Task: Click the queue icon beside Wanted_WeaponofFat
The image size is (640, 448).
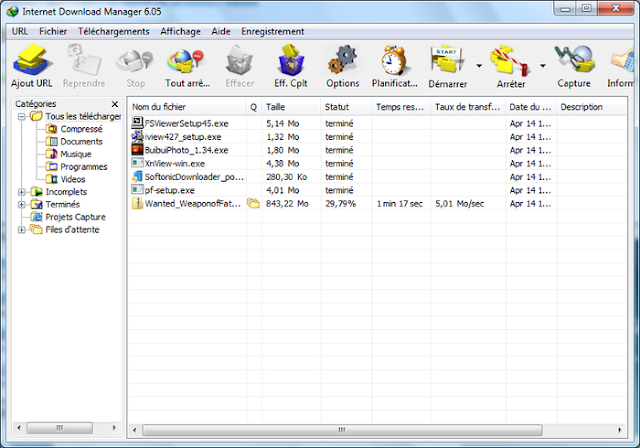Action: click(x=253, y=203)
